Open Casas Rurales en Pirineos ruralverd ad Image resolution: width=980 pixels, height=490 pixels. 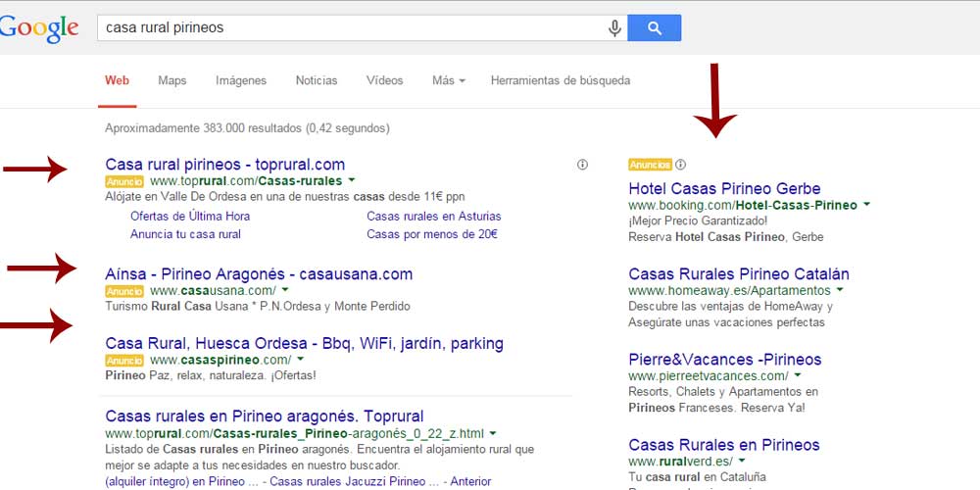724,445
